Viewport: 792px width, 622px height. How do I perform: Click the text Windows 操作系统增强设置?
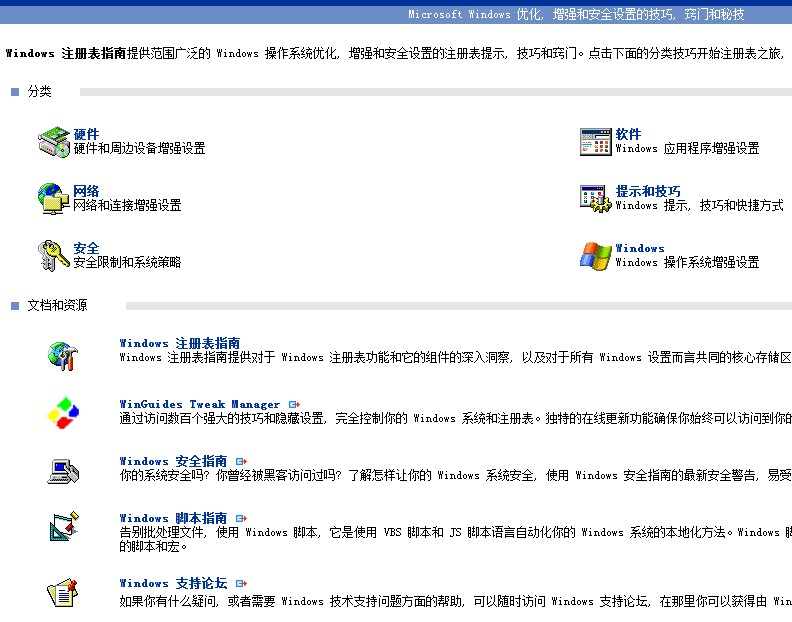687,262
